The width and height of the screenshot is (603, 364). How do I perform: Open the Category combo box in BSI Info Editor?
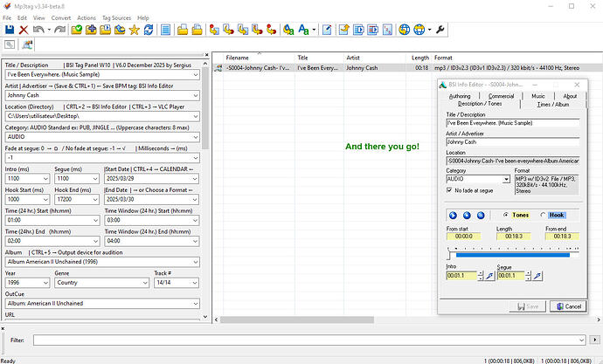(506, 179)
